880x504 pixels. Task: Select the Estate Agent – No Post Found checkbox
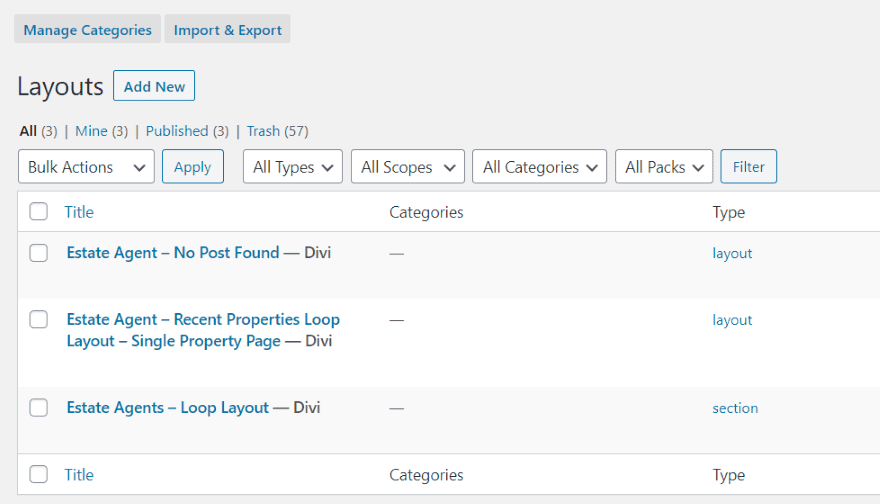point(39,253)
